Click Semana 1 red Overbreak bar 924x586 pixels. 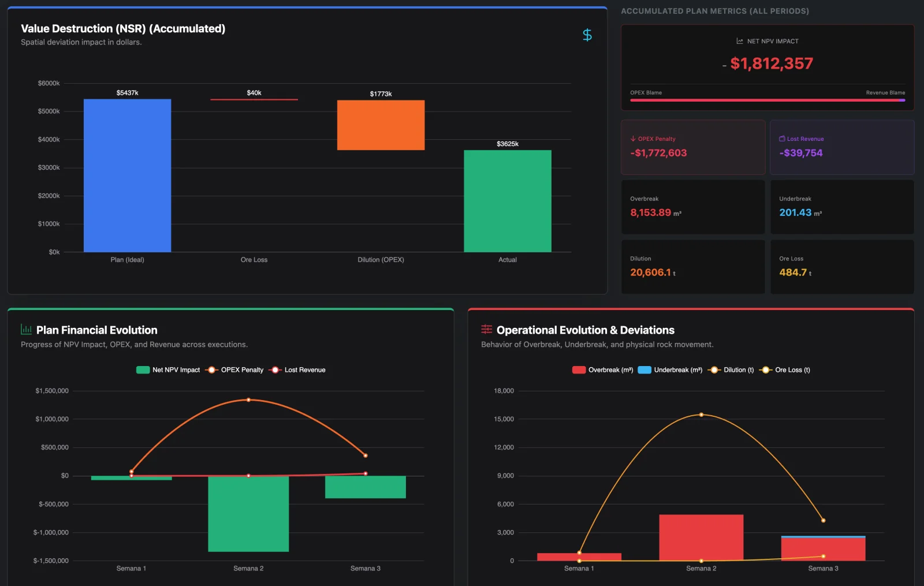pos(579,557)
